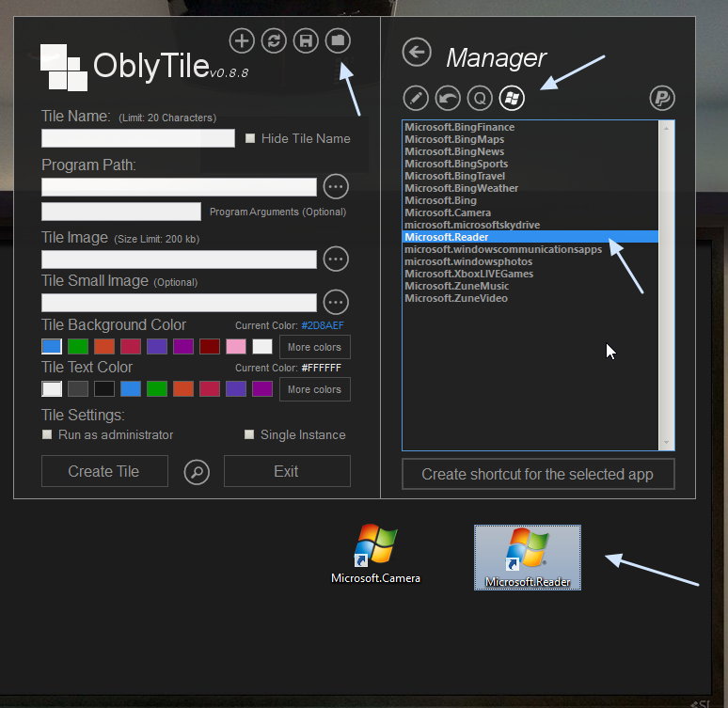This screenshot has height=708, width=728.
Task: Click the Create Tile button
Action: pyautogui.click(x=104, y=471)
